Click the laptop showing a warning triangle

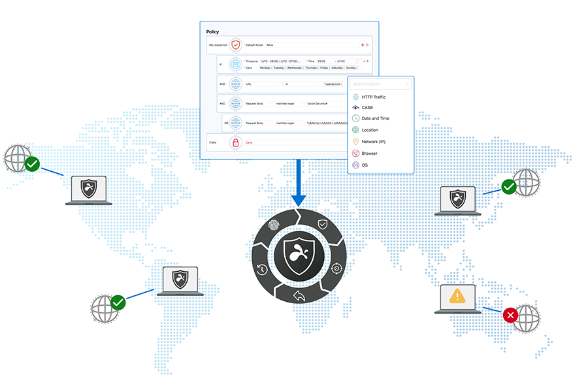click(x=458, y=299)
